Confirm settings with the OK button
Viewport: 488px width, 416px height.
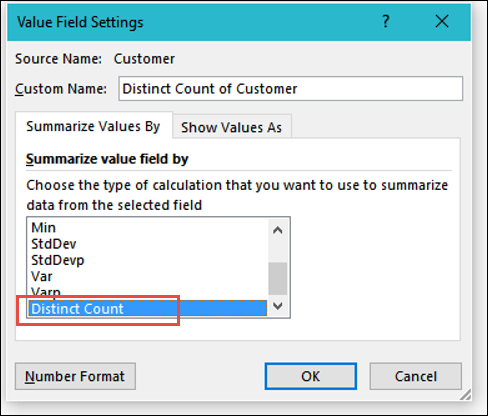[311, 376]
